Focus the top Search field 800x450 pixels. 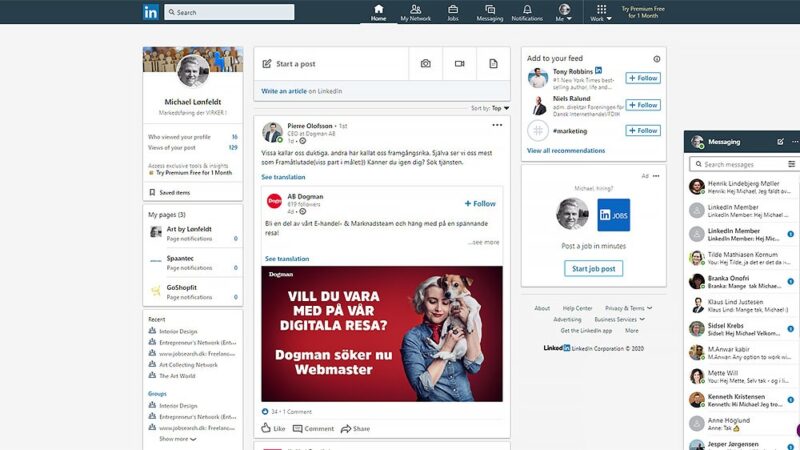(x=229, y=12)
